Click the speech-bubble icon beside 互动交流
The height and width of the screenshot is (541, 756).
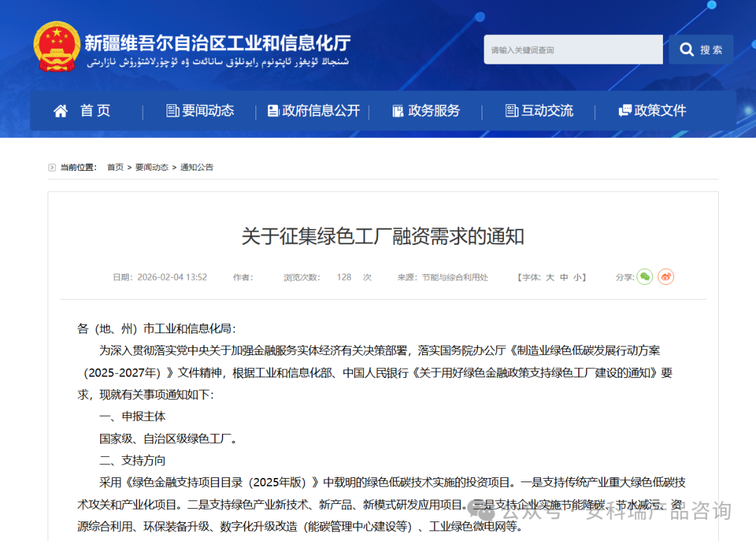coord(510,111)
